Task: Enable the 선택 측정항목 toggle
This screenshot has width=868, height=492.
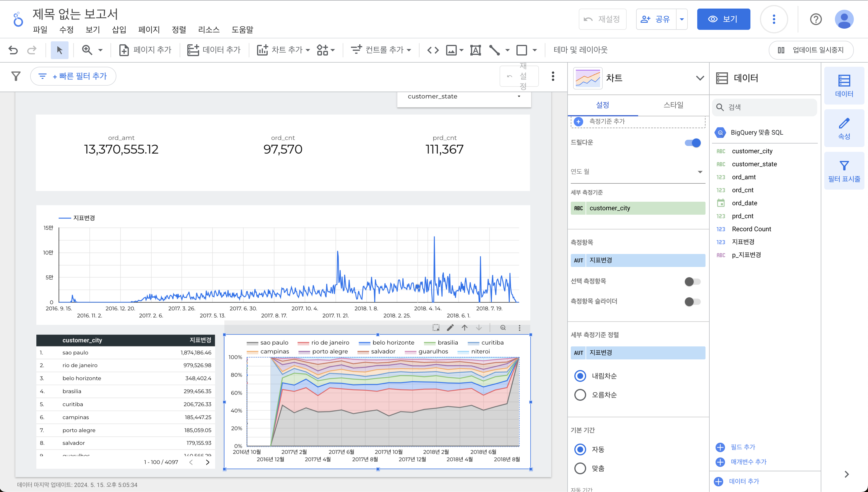Action: click(x=693, y=281)
